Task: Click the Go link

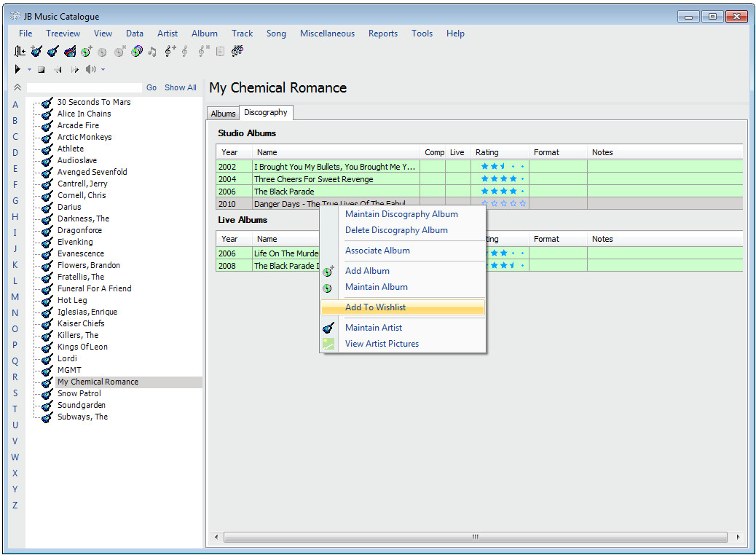Action: (x=151, y=87)
